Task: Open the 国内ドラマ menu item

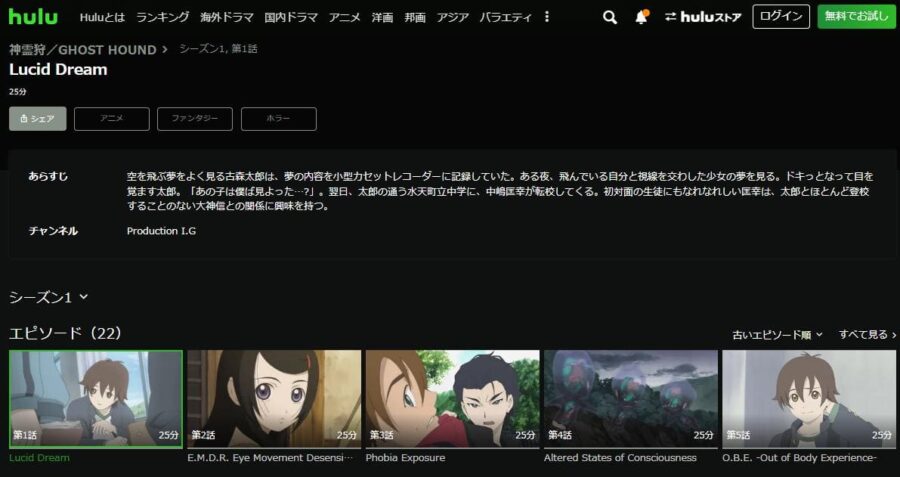Action: (x=291, y=17)
